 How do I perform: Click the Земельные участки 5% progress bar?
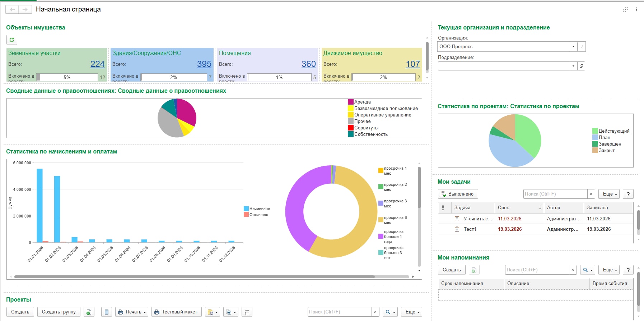click(x=67, y=77)
